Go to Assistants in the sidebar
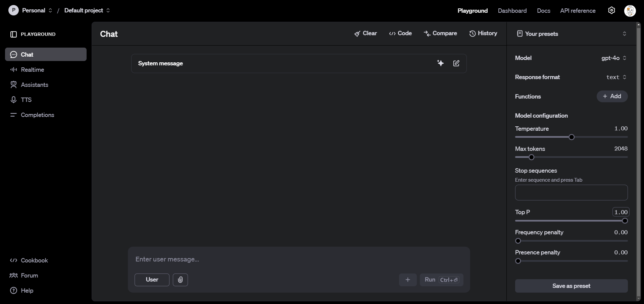The width and height of the screenshot is (644, 304). click(x=46, y=84)
